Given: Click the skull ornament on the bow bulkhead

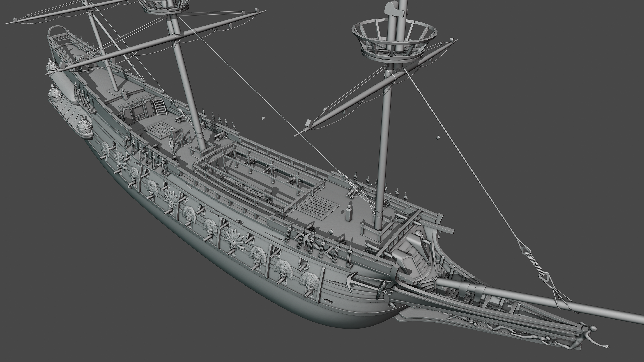Looking at the screenshot, I should [x=420, y=234].
